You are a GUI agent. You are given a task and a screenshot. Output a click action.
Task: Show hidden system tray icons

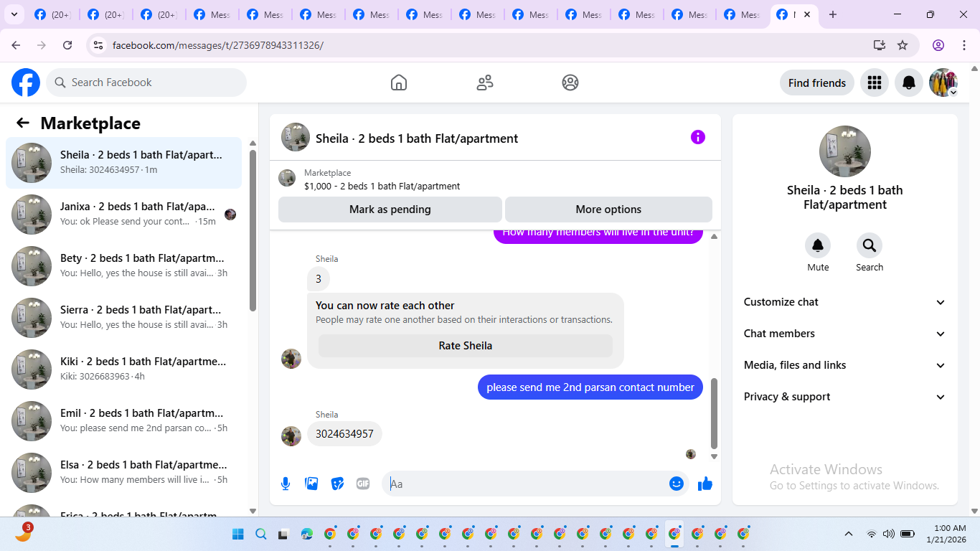[x=849, y=534]
